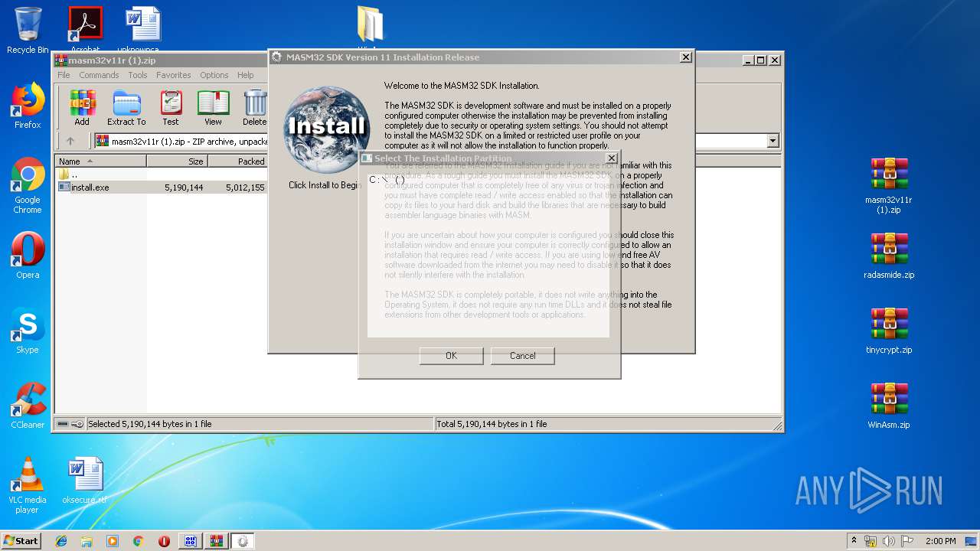The height and width of the screenshot is (551, 980).
Task: Select WinAsm.zip desktop archive
Action: click(x=889, y=406)
